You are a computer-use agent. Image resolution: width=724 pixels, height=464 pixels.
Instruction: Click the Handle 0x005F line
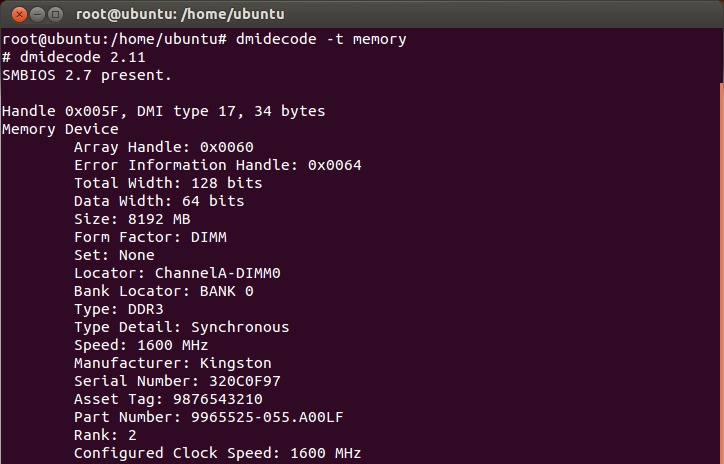coord(163,111)
